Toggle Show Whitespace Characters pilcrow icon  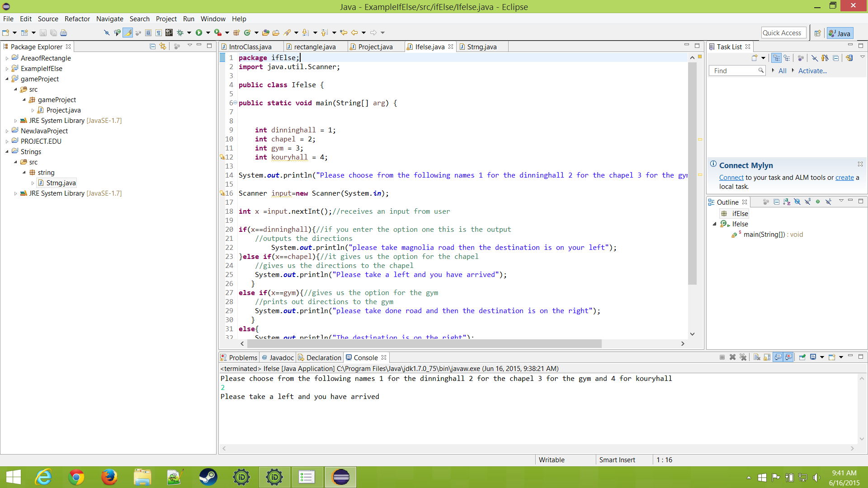click(x=159, y=33)
